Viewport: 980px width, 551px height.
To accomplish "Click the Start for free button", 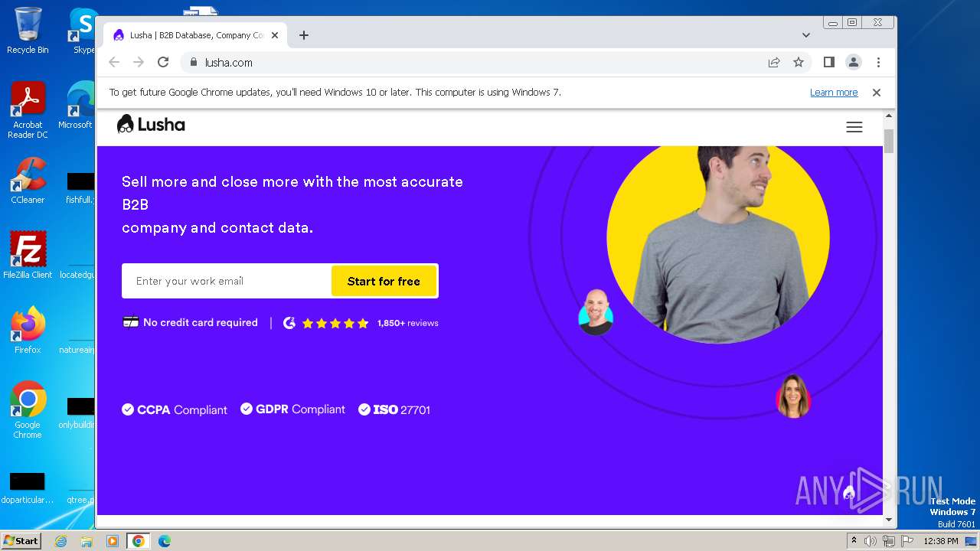I will click(384, 281).
